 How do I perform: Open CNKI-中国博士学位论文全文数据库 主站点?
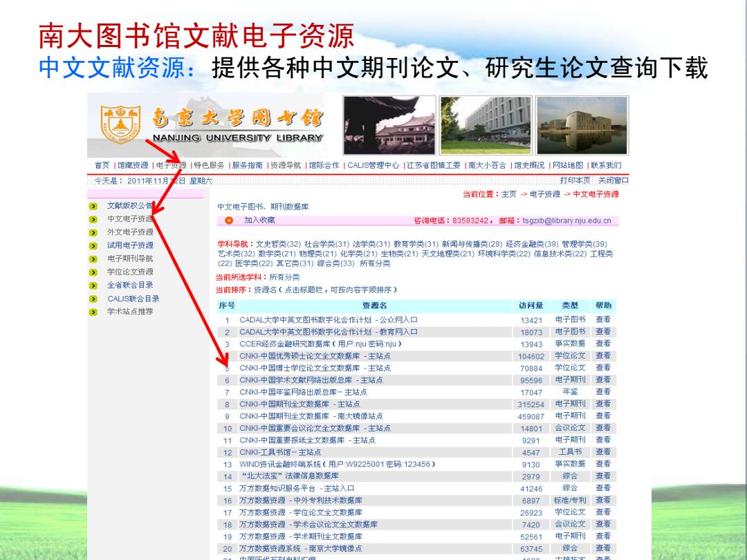coord(315,368)
